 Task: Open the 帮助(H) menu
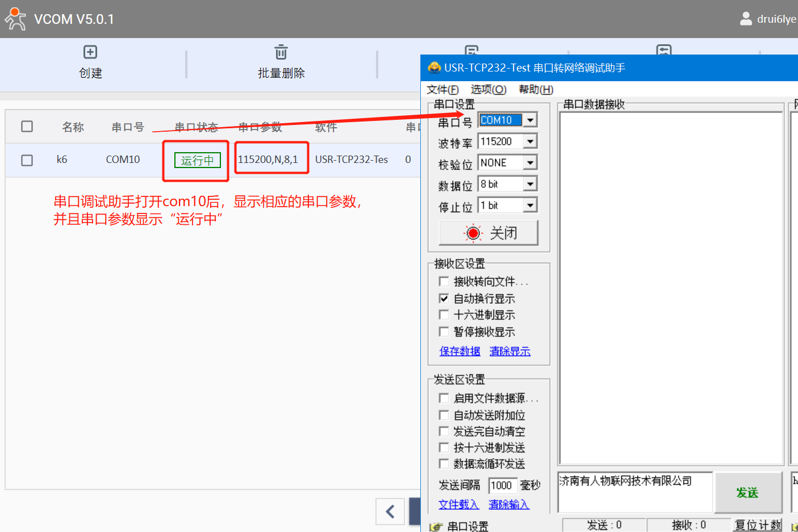click(536, 90)
